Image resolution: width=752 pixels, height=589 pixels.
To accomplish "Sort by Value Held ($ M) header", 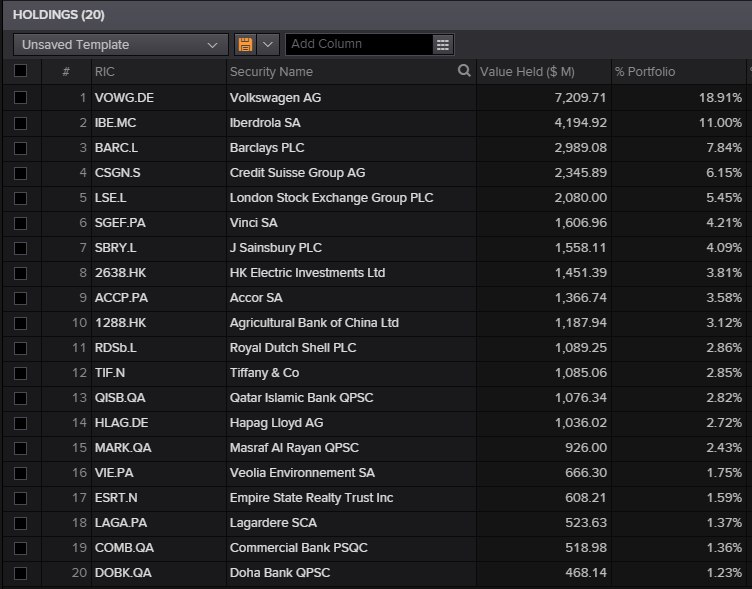I will click(527, 72).
